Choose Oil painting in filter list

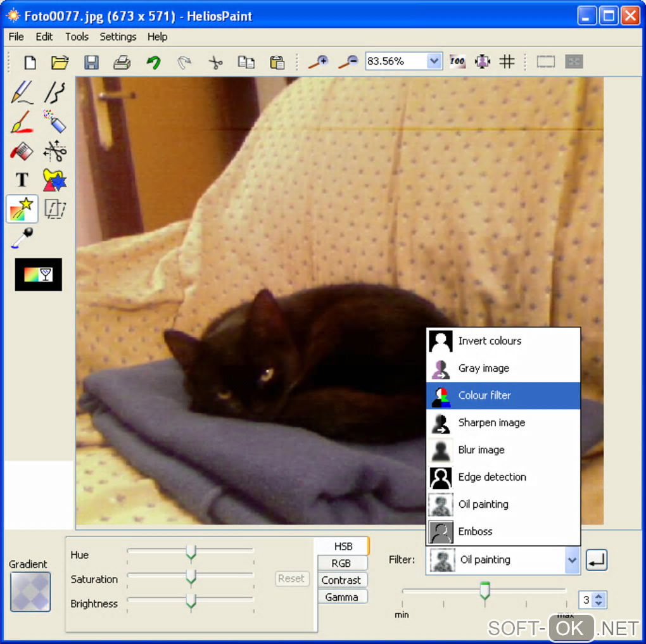[x=503, y=504]
